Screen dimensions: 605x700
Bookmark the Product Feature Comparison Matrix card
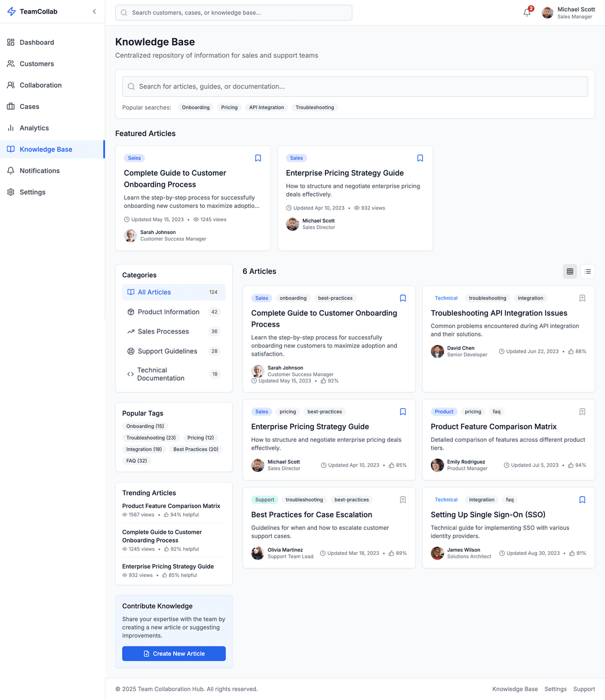point(582,412)
